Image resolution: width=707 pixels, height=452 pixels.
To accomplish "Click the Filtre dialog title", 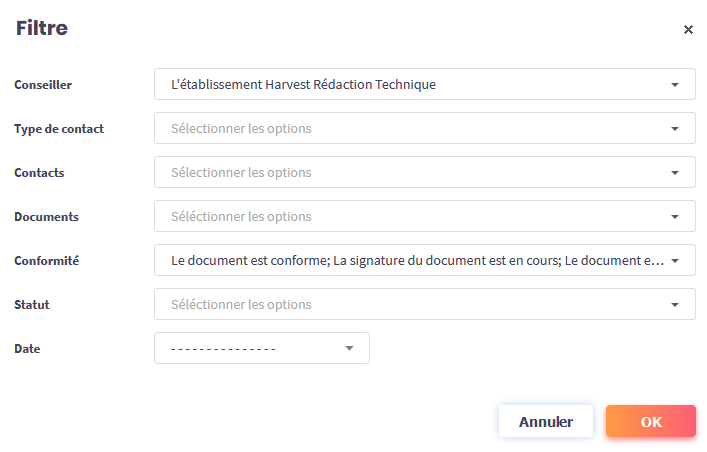I will coord(42,28).
